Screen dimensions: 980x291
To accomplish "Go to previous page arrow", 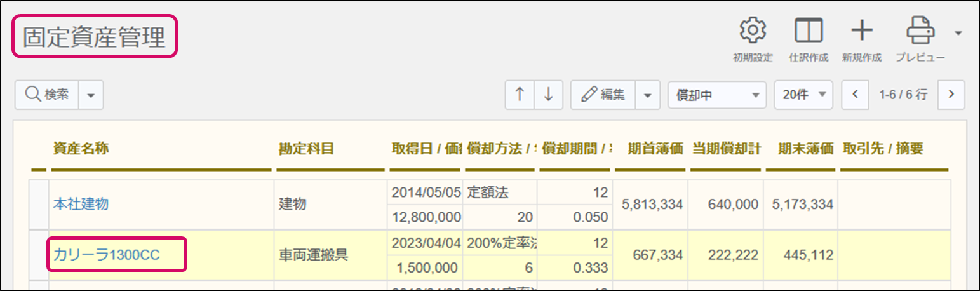I will [855, 95].
